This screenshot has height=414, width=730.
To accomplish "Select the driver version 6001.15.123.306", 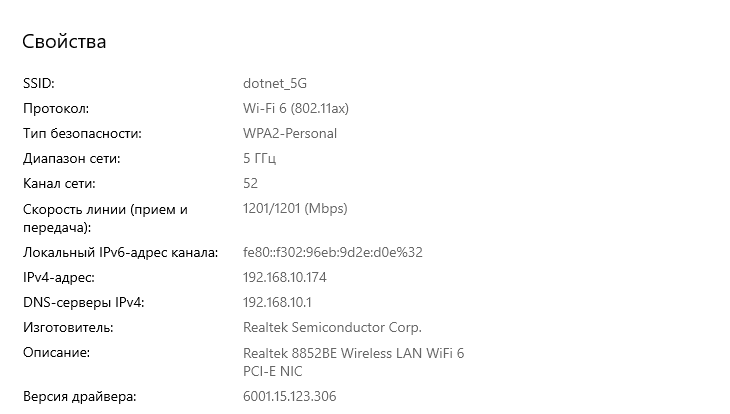I will [x=289, y=396].
